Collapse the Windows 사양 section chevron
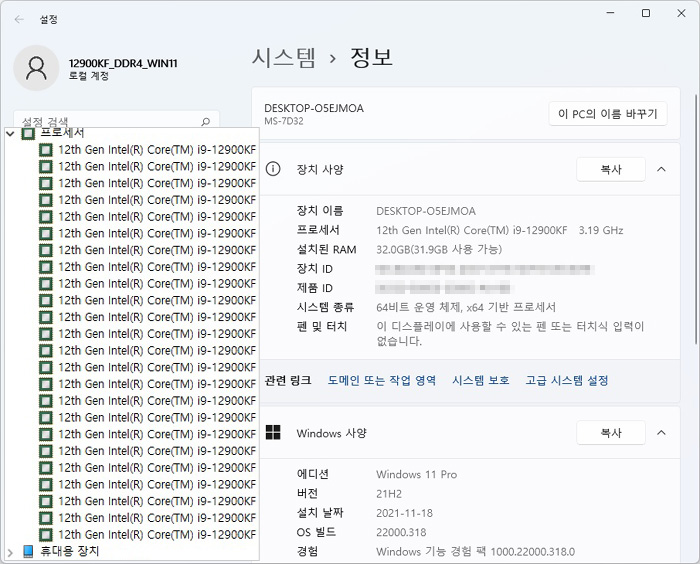The image size is (700, 564). (x=661, y=433)
